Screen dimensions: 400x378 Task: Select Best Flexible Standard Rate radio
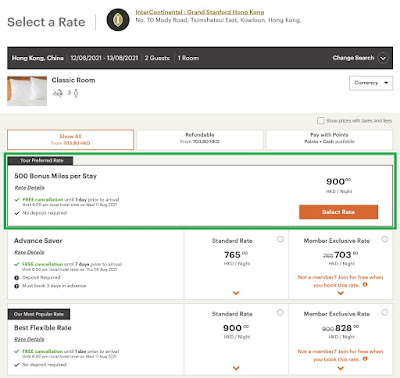pos(280,312)
